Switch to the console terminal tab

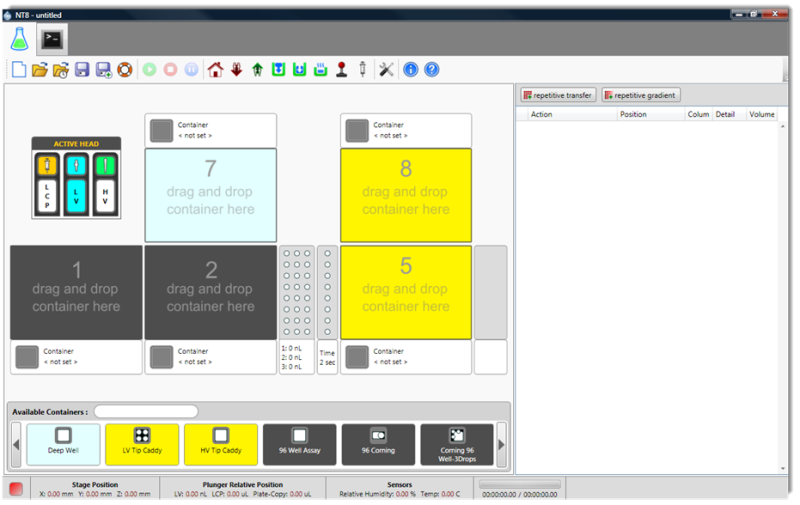pos(51,39)
